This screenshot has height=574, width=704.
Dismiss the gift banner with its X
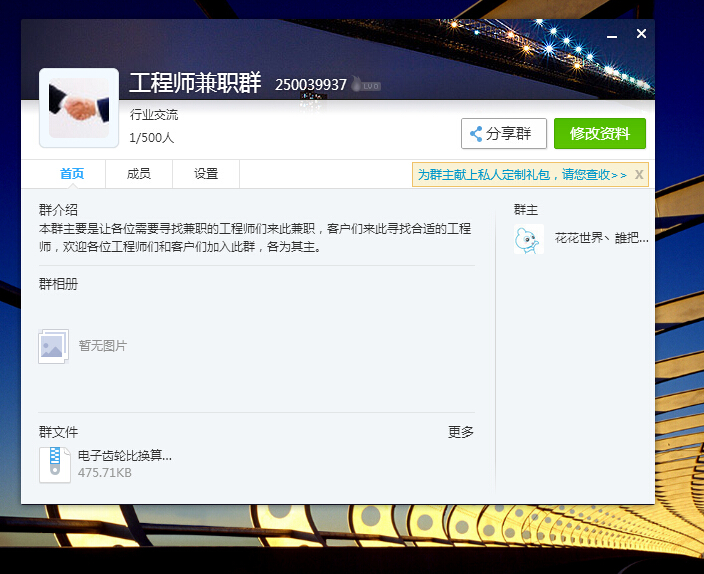coord(639,174)
